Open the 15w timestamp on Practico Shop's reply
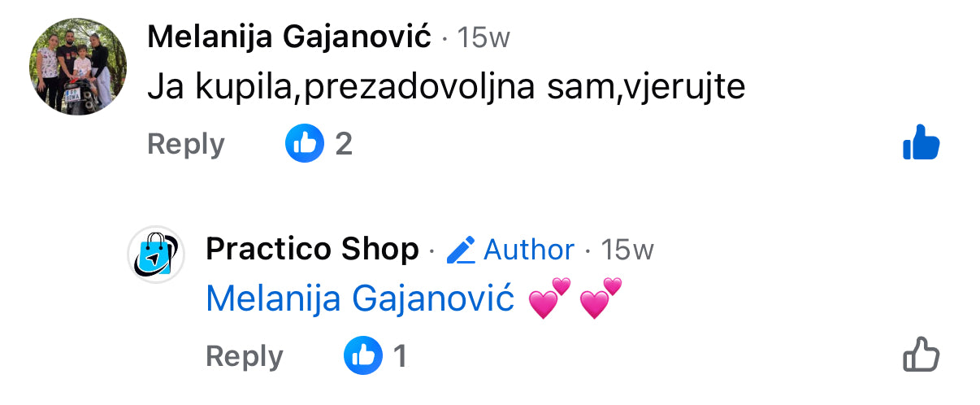The width and height of the screenshot is (980, 405). (x=627, y=250)
